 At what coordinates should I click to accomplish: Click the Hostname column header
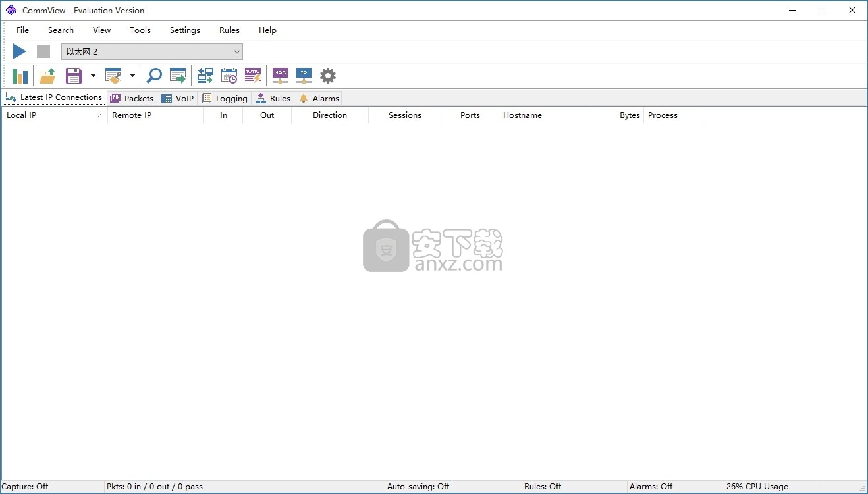click(x=547, y=115)
